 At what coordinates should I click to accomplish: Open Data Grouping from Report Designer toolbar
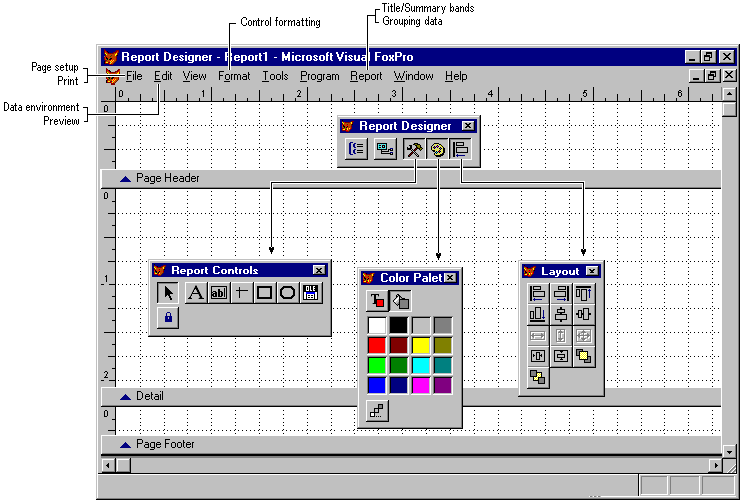(357, 150)
